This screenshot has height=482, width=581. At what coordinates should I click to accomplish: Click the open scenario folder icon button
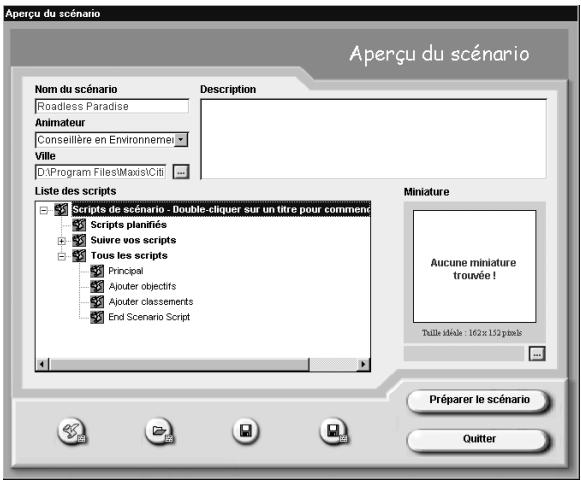coord(159,431)
